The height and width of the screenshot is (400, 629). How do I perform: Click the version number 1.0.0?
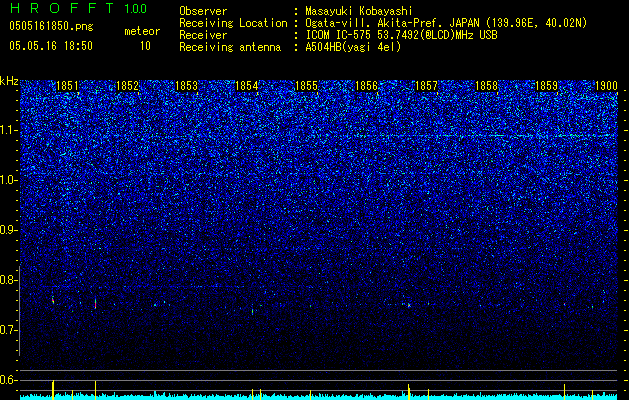[135, 8]
